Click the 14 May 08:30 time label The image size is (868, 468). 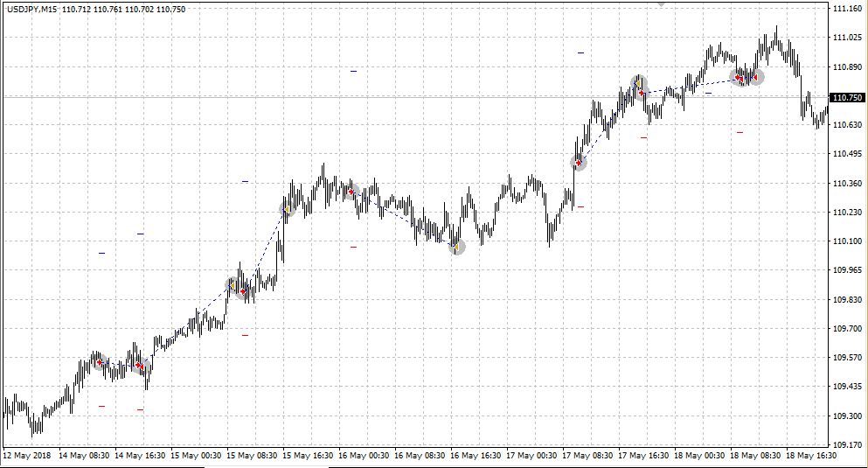coord(84,456)
